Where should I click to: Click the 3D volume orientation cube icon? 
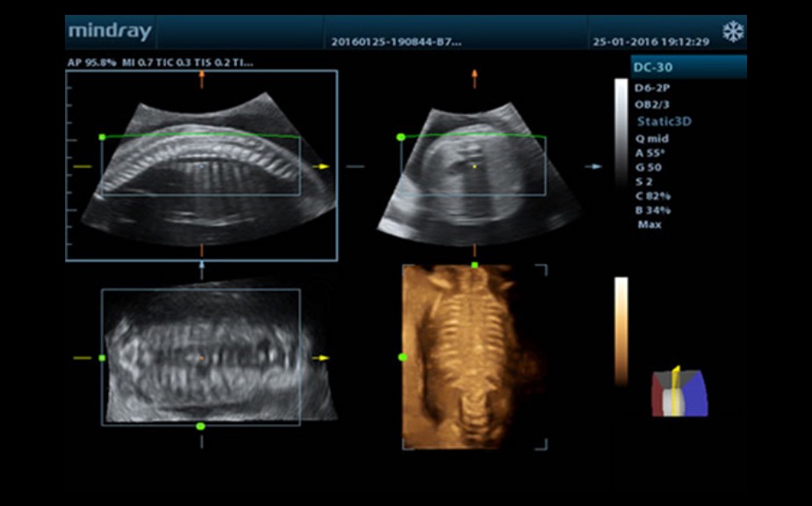tap(679, 392)
